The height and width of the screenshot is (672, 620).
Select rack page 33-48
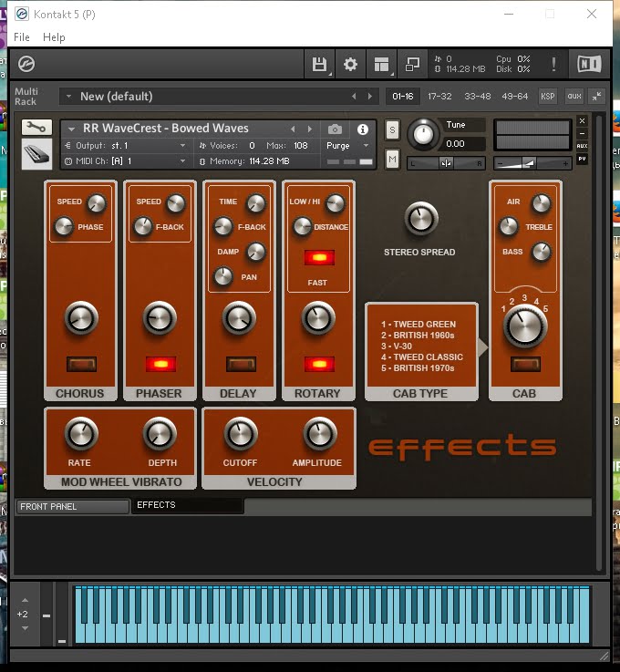click(478, 97)
